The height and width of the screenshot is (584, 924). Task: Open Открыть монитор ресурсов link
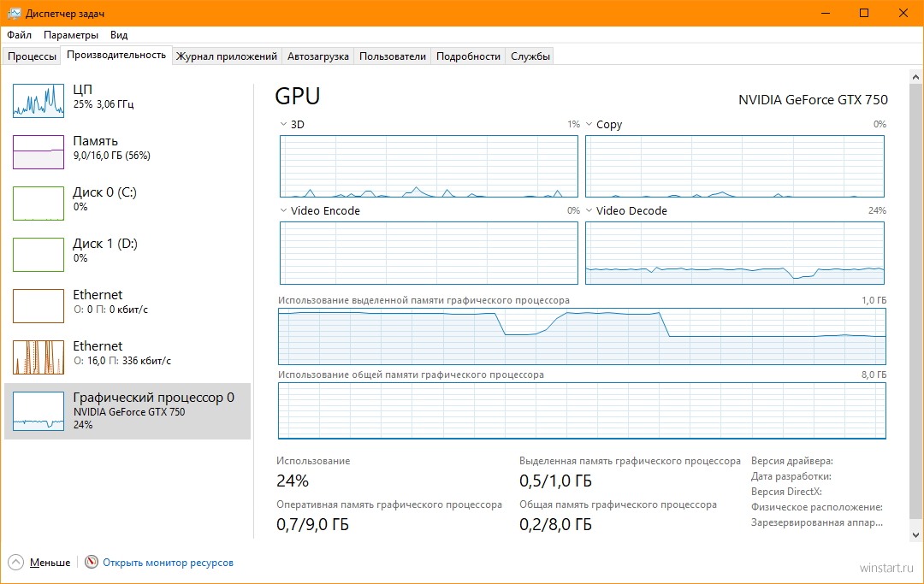[x=168, y=563]
